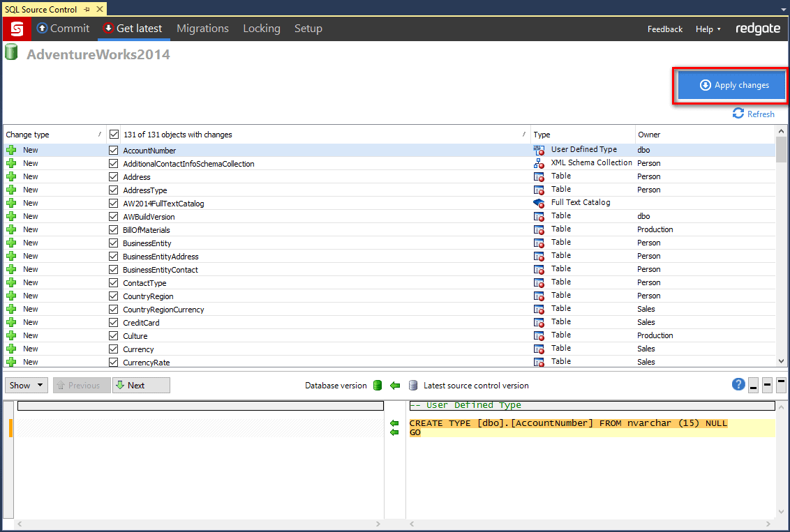The width and height of the screenshot is (790, 532).
Task: Click the pin icon on SQL Source Control tab
Action: [x=87, y=10]
